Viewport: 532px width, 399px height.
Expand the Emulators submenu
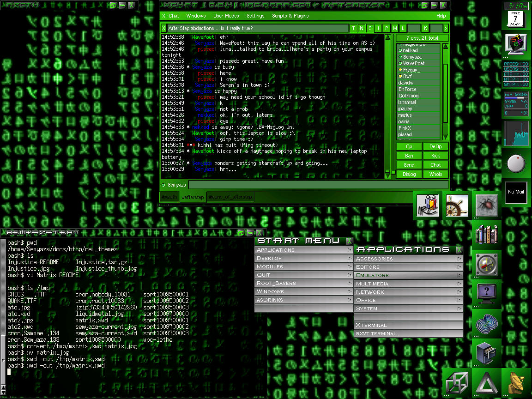(409, 275)
